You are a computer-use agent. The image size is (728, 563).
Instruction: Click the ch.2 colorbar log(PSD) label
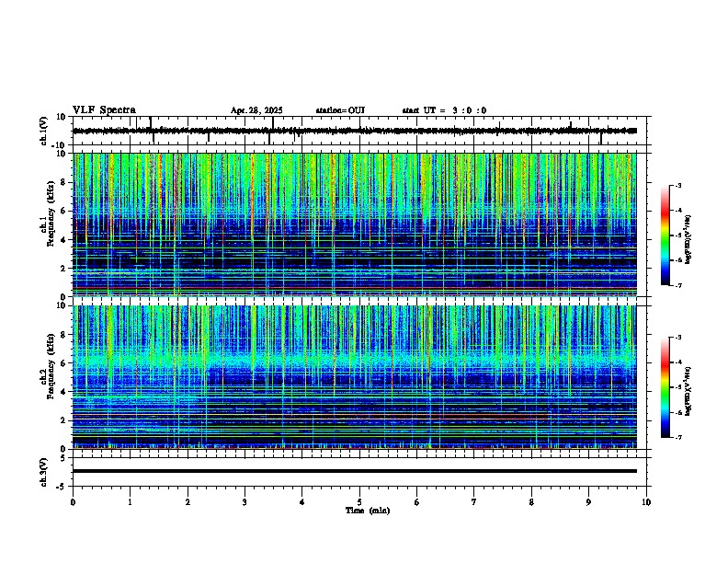click(x=688, y=392)
